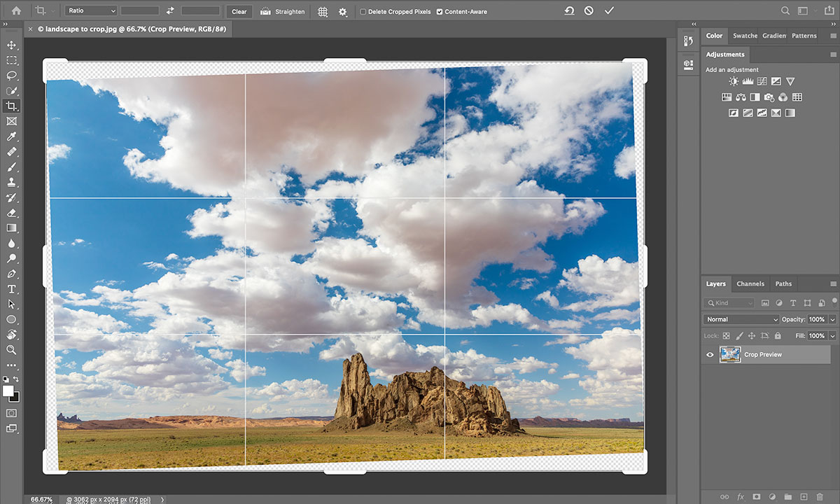
Task: Select the Zoom tool
Action: pos(11,349)
